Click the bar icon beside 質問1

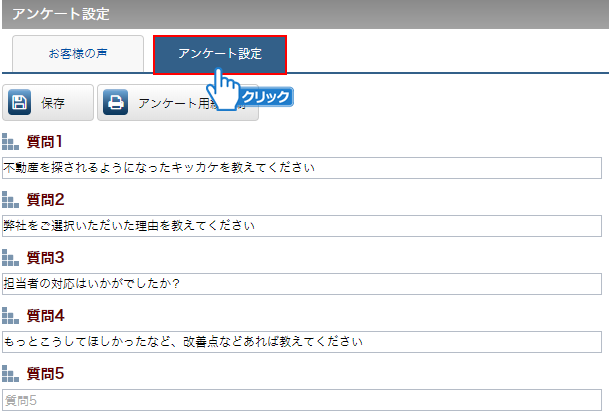click(11, 142)
